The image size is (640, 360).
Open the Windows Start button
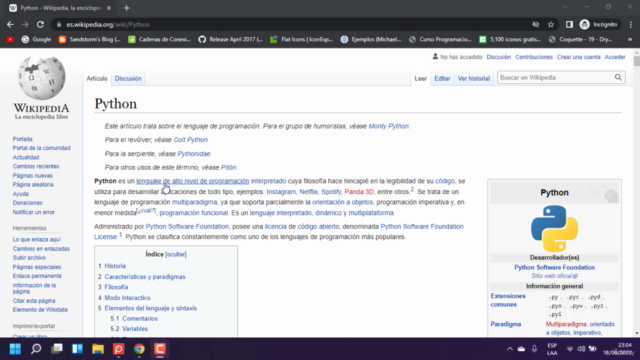click(15, 349)
